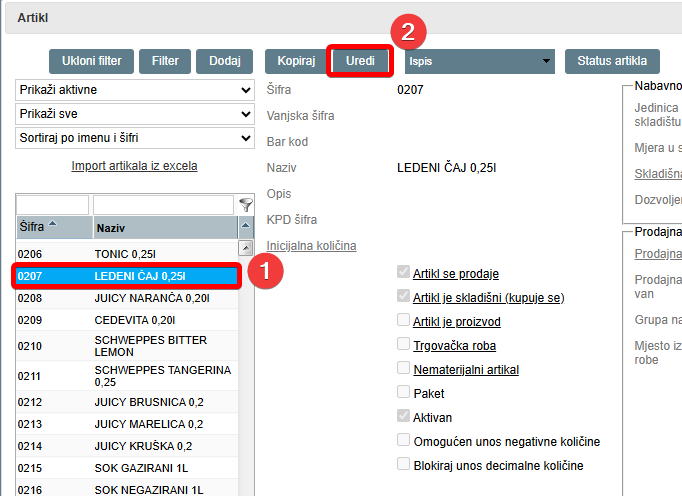The width and height of the screenshot is (682, 496).
Task: Open the Sortiraj po imenu i šifri dropdown
Action: point(135,138)
